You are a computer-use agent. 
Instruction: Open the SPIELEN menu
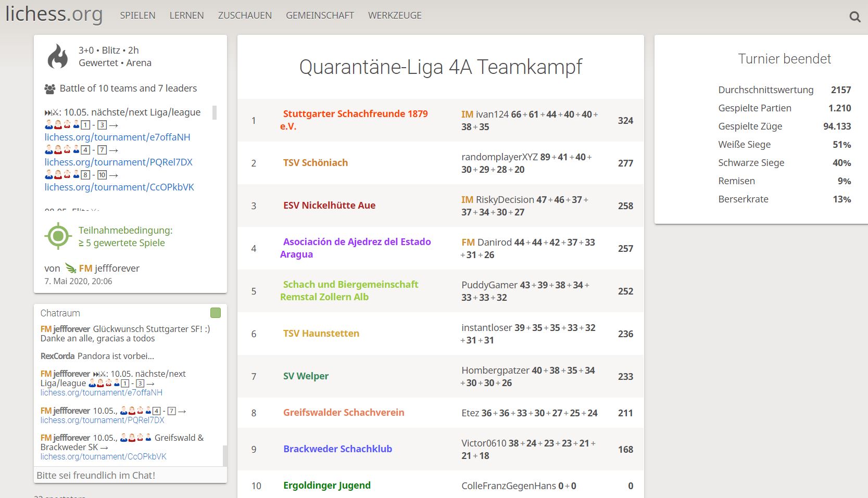pos(137,16)
